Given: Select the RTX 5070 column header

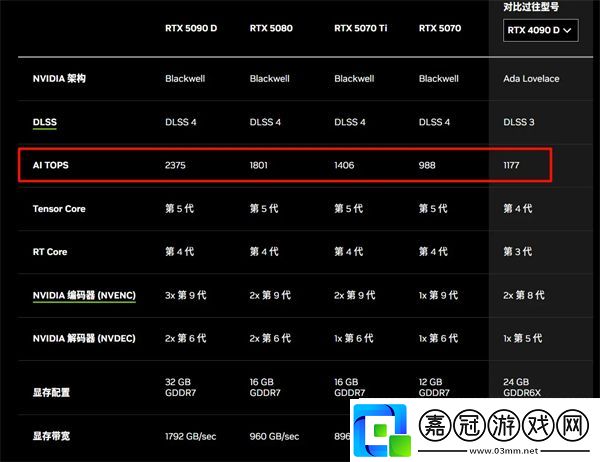Looking at the screenshot, I should pyautogui.click(x=440, y=28).
